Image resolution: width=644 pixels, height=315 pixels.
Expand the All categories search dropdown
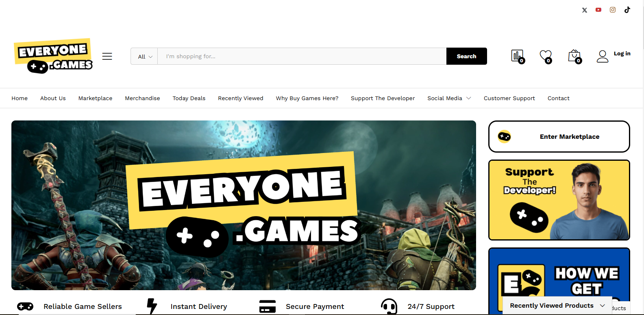coord(144,56)
